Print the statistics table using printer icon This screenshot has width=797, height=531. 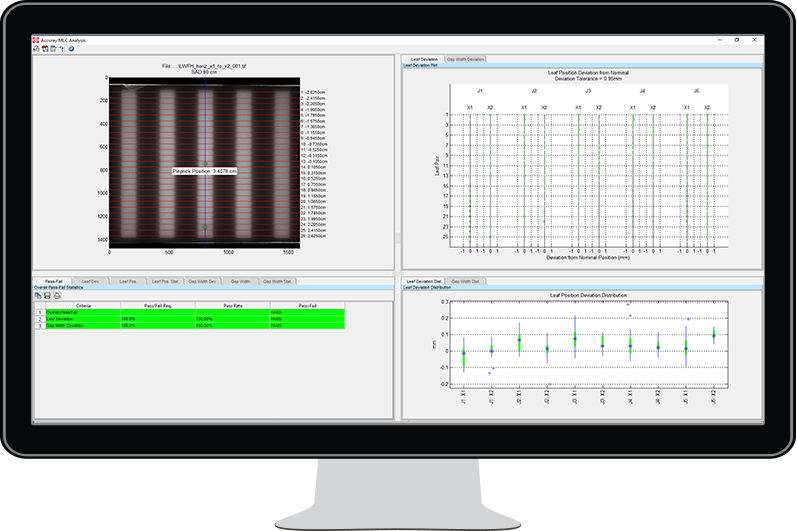pos(56,295)
